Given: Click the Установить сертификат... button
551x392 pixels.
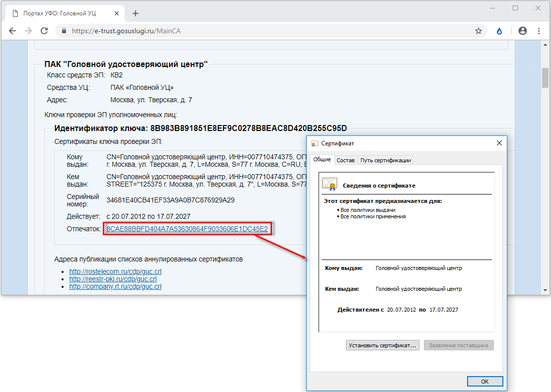Looking at the screenshot, I should (x=382, y=345).
